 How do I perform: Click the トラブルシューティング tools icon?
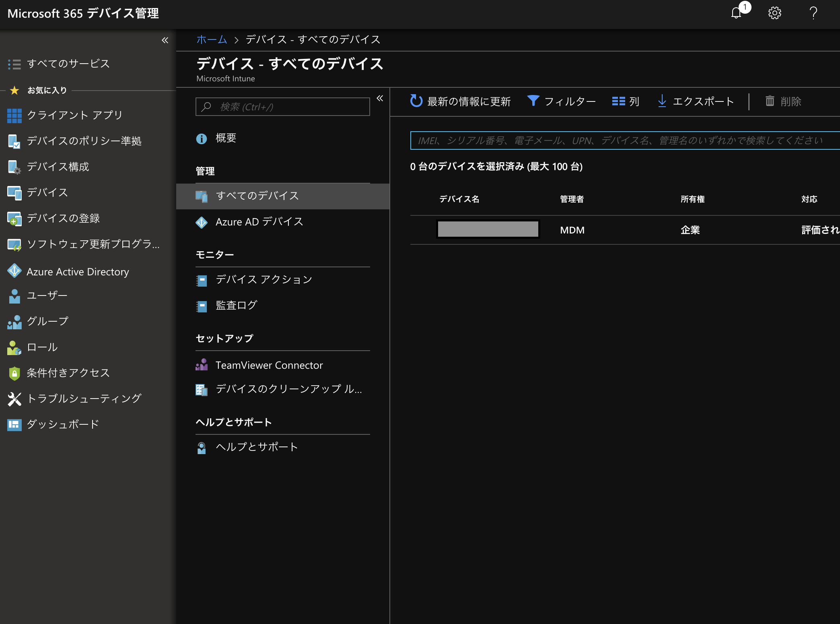tap(14, 399)
